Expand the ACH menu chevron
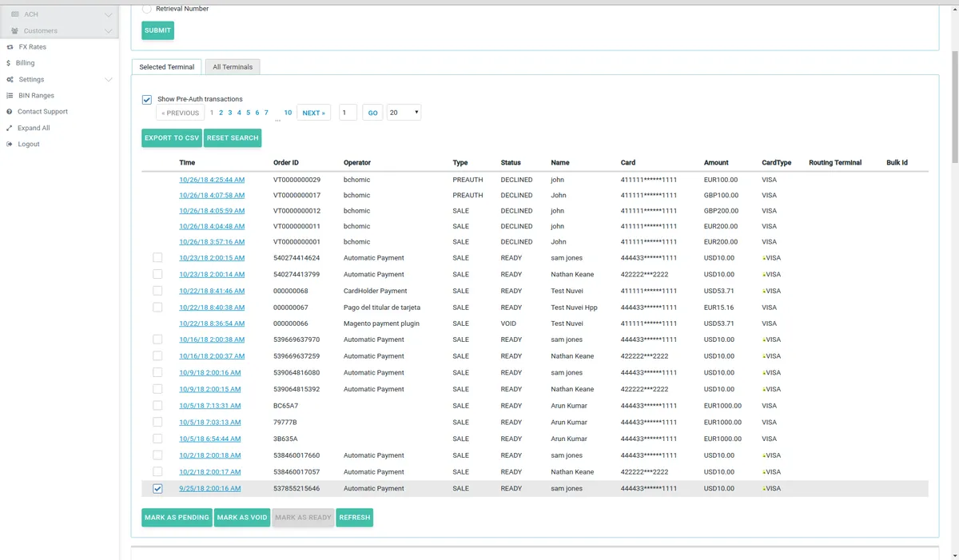Screen dimensions: 959x560 109,14
